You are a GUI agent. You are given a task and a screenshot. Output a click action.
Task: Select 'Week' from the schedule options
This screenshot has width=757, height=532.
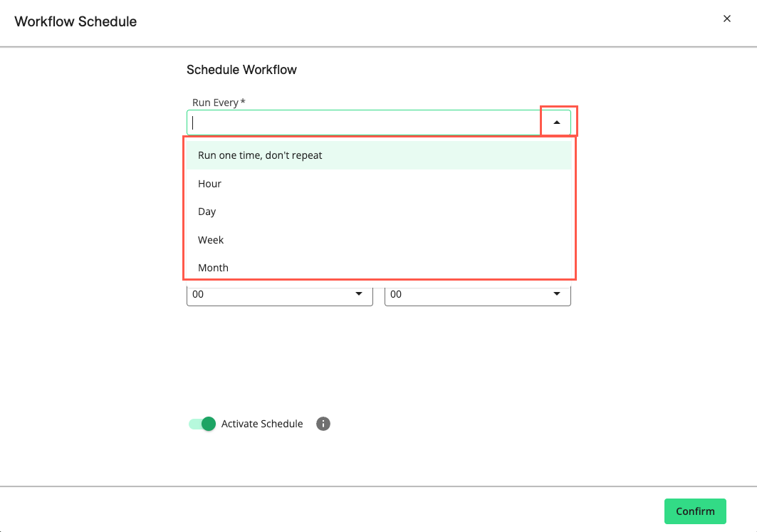point(210,240)
